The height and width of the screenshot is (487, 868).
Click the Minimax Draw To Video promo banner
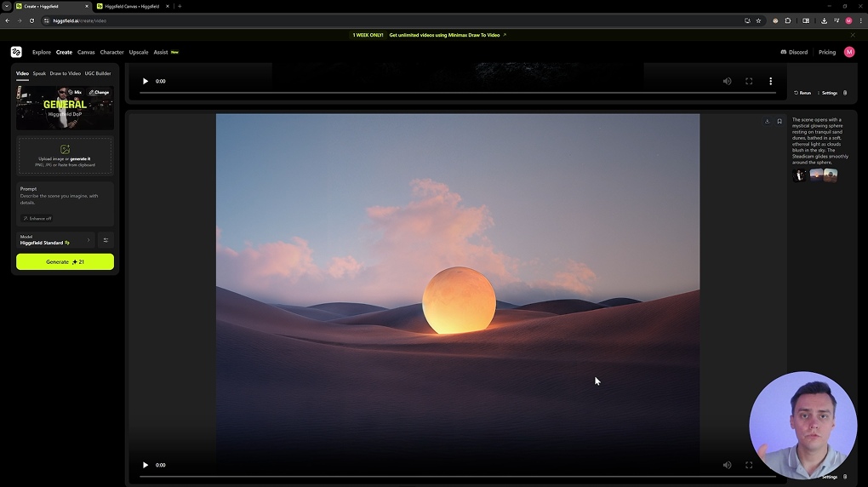[x=429, y=35]
